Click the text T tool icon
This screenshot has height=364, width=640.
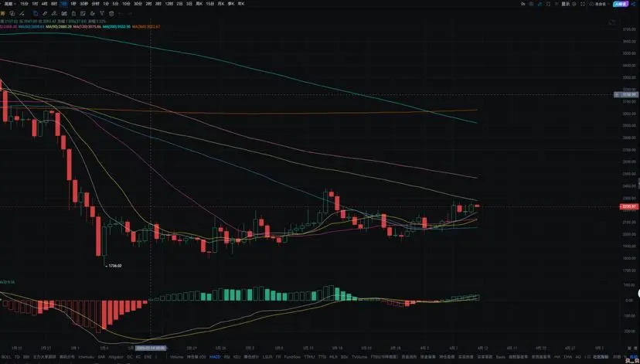coord(101,13)
